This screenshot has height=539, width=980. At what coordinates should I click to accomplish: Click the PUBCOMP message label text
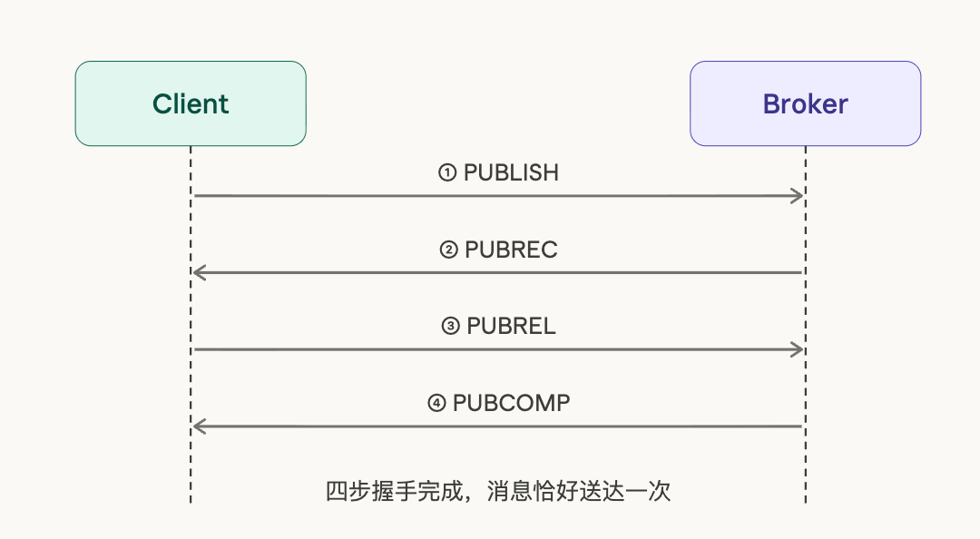coord(511,403)
